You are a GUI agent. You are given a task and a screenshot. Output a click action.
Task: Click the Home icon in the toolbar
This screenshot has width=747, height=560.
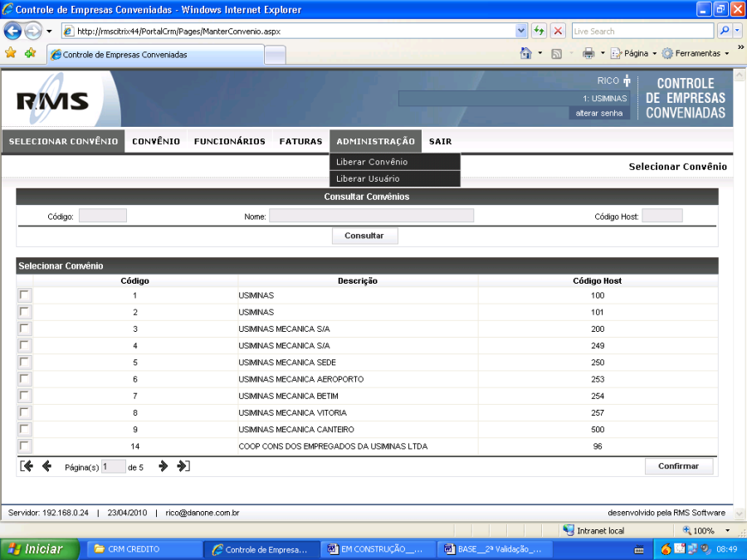coord(526,53)
